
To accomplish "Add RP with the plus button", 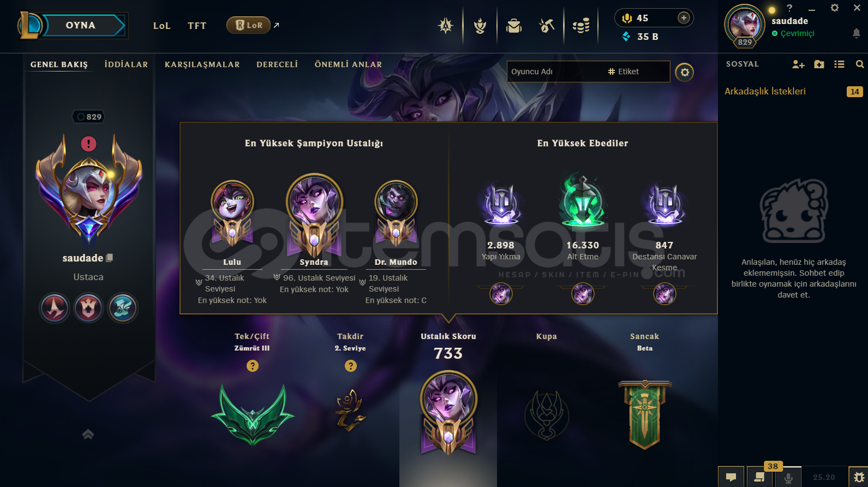I will [684, 18].
